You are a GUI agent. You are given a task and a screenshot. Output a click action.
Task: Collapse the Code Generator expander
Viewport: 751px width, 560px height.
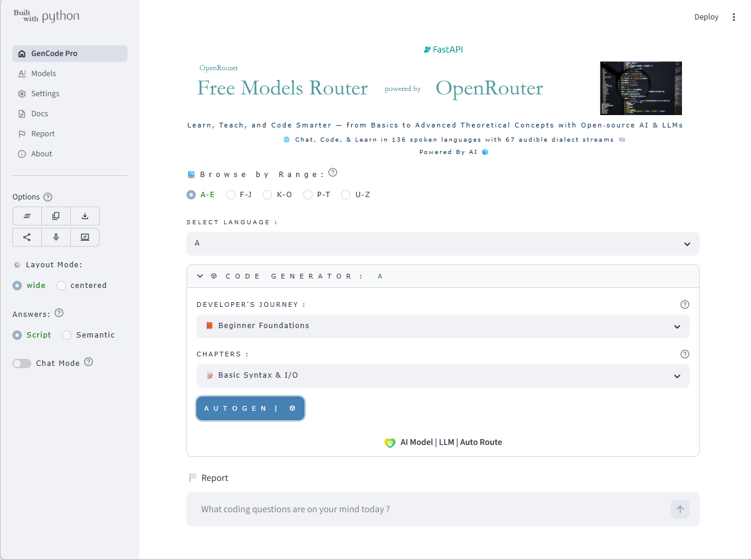(x=443, y=276)
